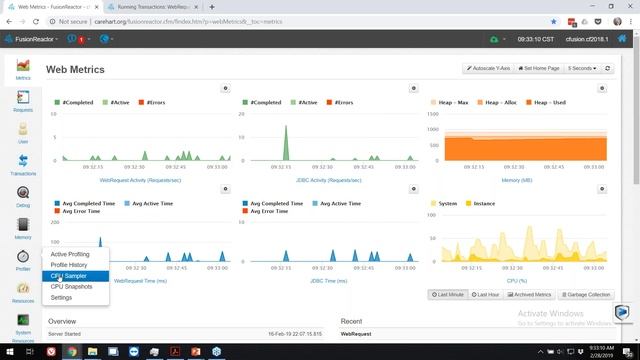Click the refresh icon beside 5 Seconds
Viewport: 640px width, 360px height.
pyautogui.click(x=607, y=68)
